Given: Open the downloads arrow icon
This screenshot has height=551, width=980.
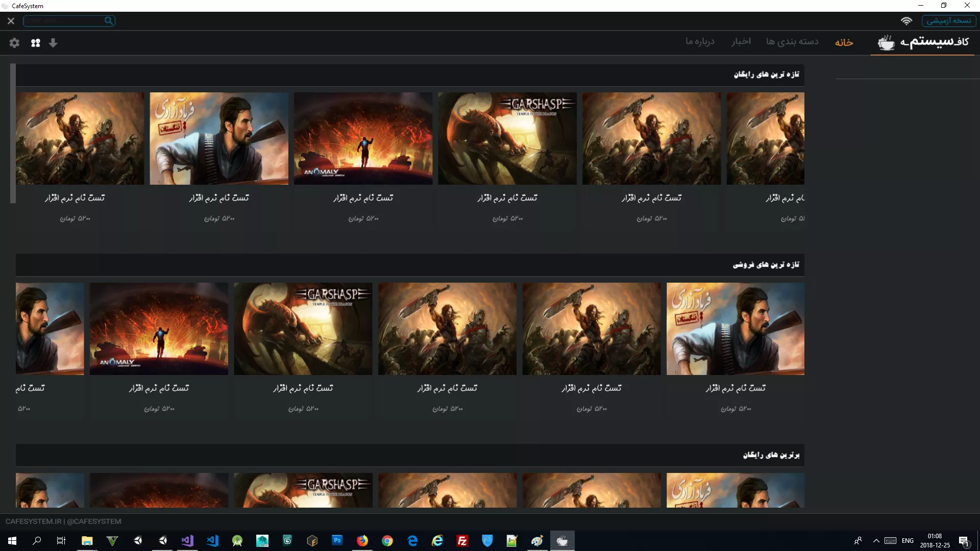Looking at the screenshot, I should (53, 43).
